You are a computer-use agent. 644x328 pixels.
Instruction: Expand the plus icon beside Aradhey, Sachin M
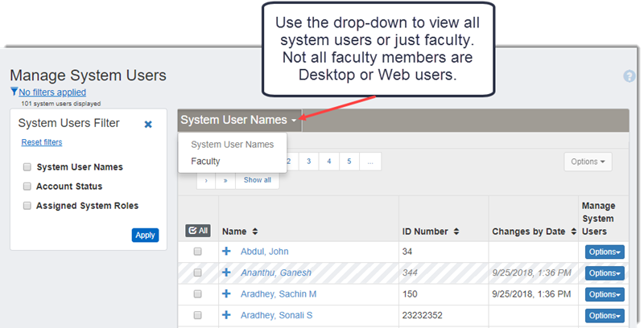coord(226,294)
